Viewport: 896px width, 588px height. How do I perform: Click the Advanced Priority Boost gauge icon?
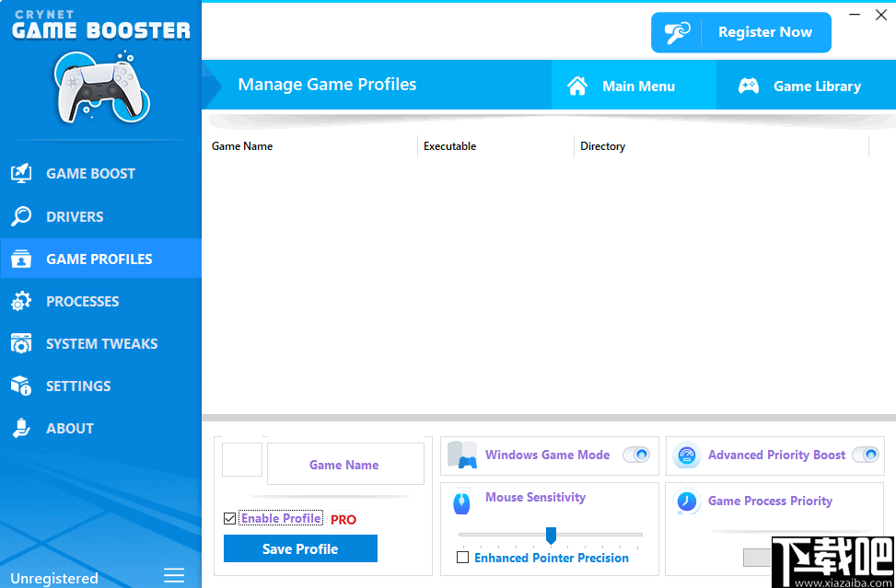[x=686, y=455]
